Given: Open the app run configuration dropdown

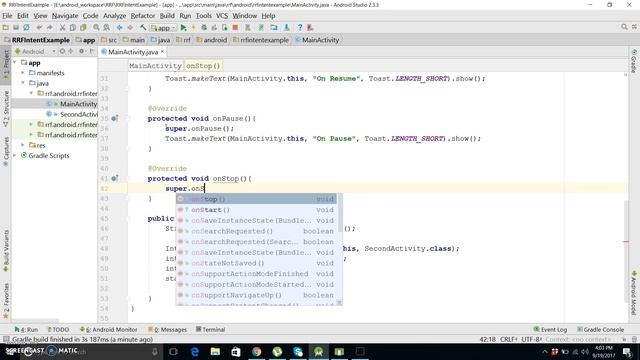Looking at the screenshot, I should point(163,28).
